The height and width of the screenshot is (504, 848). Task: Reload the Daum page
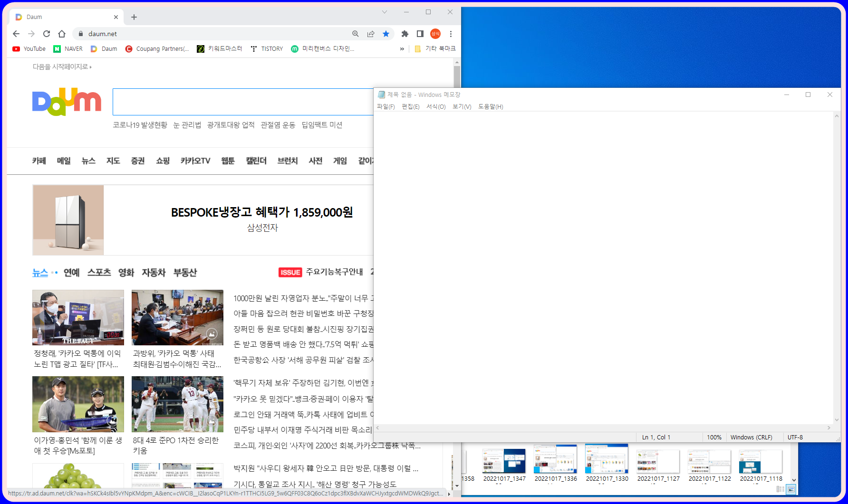(47, 34)
